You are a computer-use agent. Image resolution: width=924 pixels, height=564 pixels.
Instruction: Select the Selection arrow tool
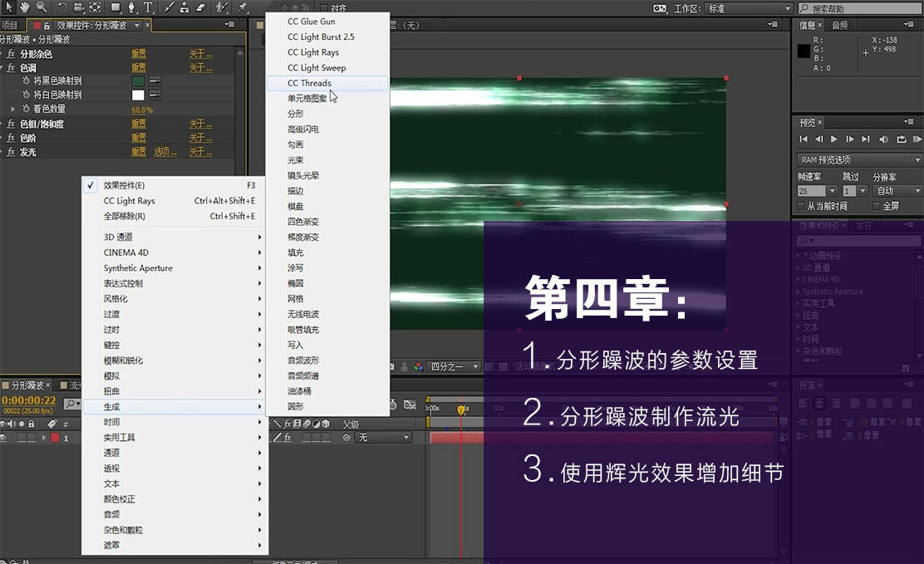pos(8,7)
